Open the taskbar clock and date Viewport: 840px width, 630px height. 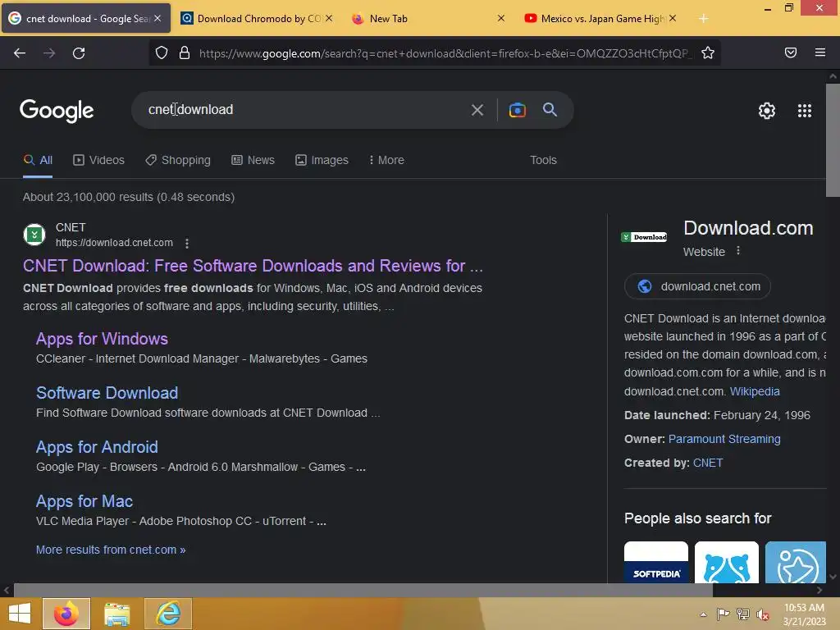pyautogui.click(x=804, y=614)
